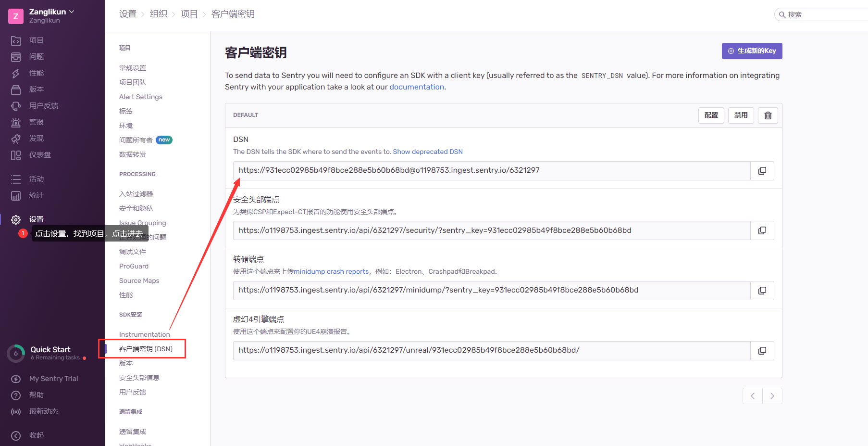Copy the security header endpoint URL

click(x=762, y=230)
